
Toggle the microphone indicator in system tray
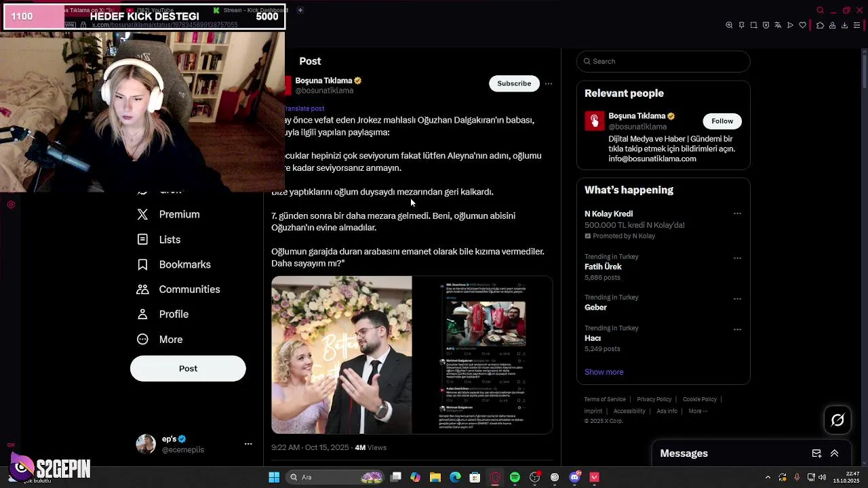pos(797,477)
